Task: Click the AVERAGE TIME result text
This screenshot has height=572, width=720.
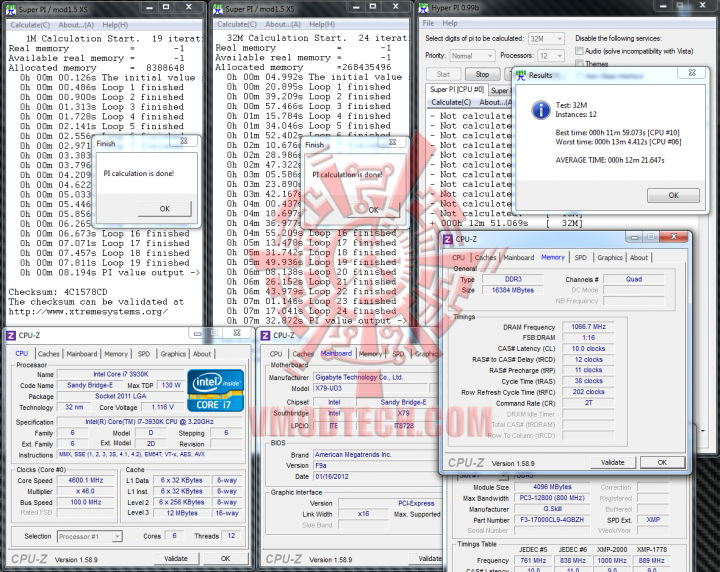Action: (x=610, y=160)
